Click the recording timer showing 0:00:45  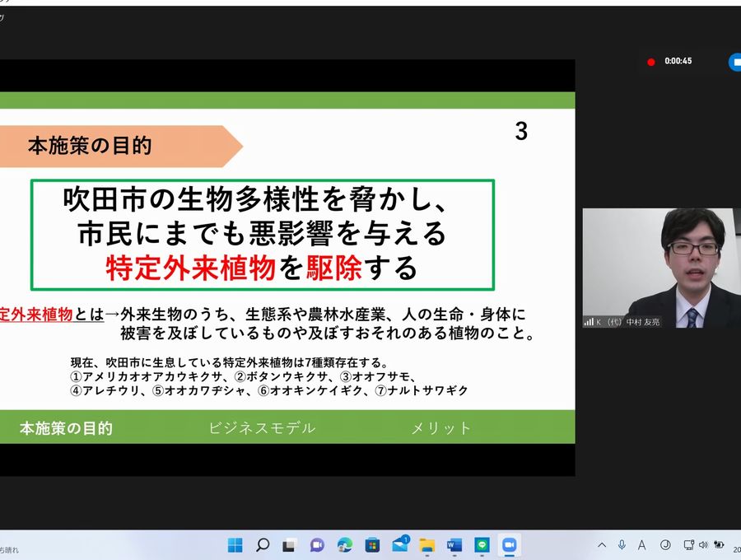coord(678,62)
